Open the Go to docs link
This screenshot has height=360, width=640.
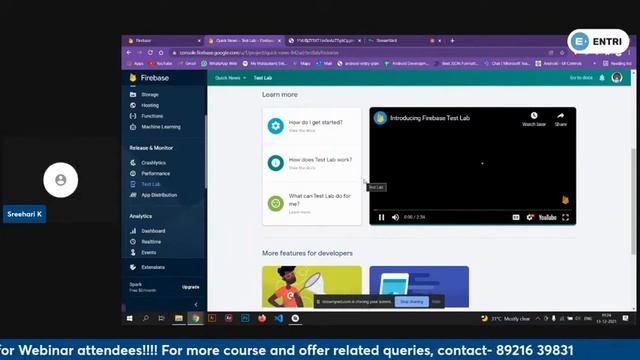(x=581, y=78)
